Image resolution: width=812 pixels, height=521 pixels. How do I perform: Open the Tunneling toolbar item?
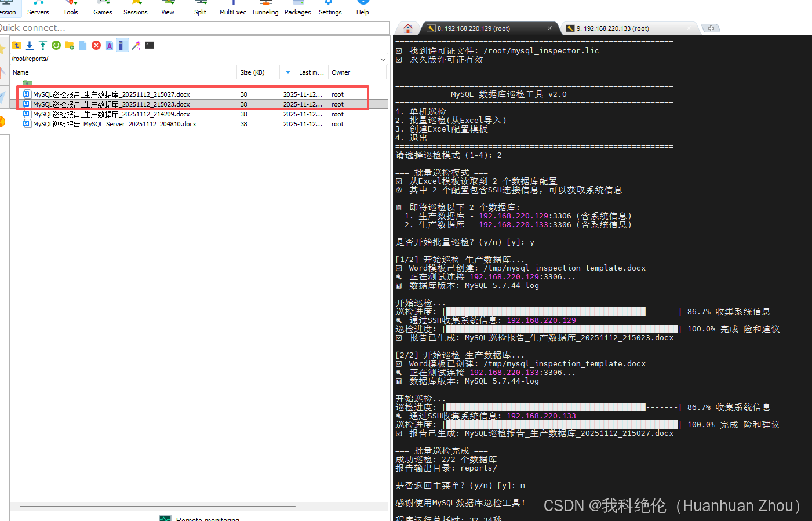tap(265, 8)
